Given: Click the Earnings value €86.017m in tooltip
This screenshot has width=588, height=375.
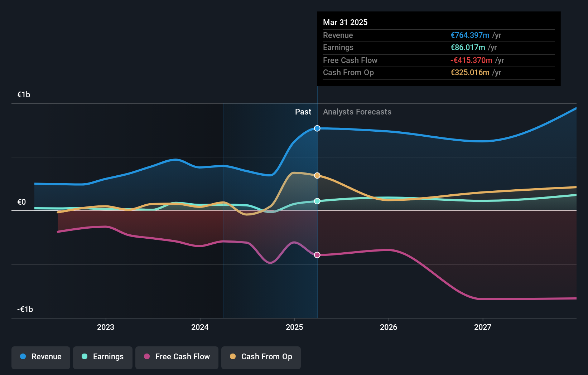Looking at the screenshot, I should [468, 48].
